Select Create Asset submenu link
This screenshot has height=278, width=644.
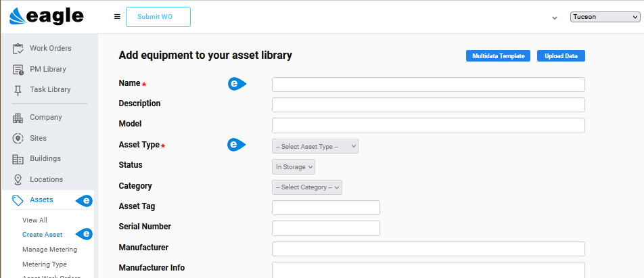click(x=43, y=235)
